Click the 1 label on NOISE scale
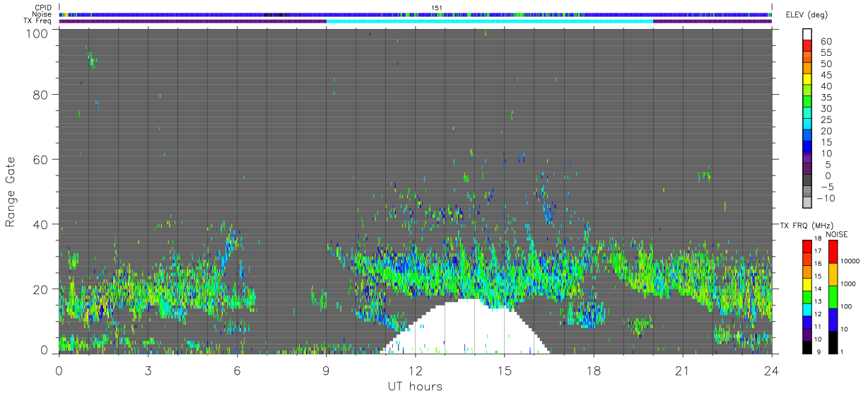This screenshot has width=868, height=401. point(843,351)
